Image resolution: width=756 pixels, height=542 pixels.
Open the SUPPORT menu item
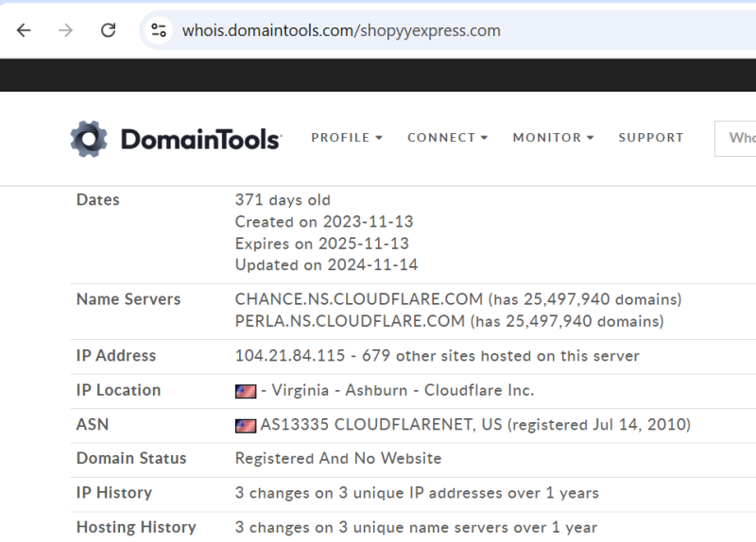(651, 138)
